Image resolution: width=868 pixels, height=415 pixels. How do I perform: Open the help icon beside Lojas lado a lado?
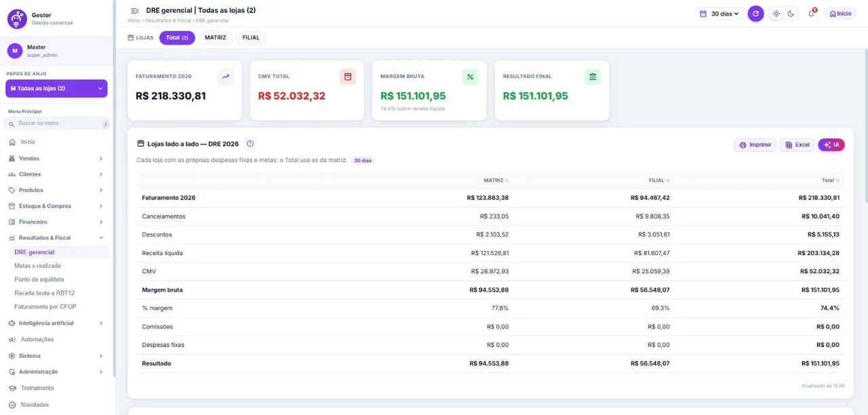click(x=250, y=144)
